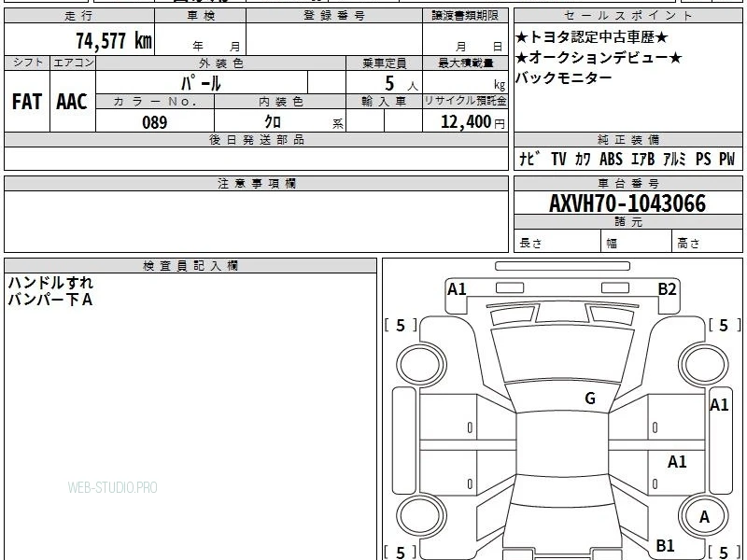The height and width of the screenshot is (560, 747).
Task: Click the 注意事項欄 header bar
Action: click(x=256, y=183)
